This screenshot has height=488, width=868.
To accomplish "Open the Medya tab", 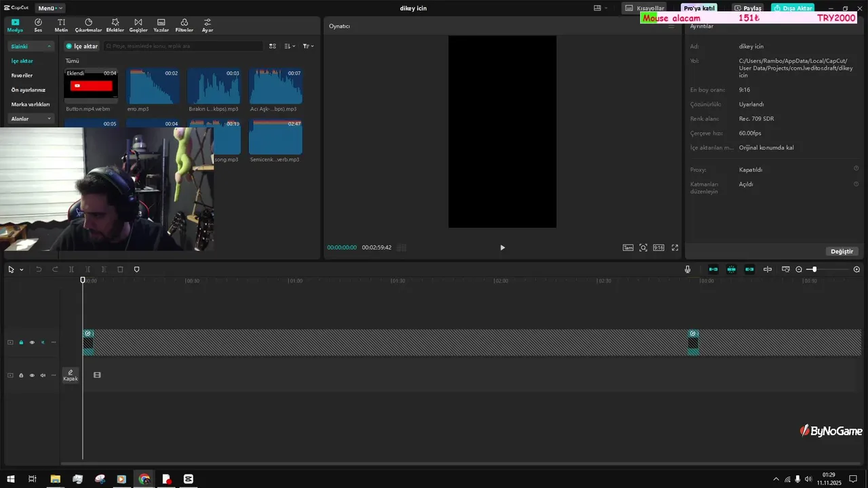I will [x=15, y=26].
